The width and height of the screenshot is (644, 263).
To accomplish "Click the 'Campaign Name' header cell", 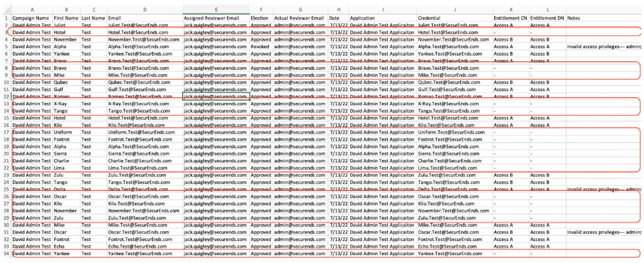I will pos(32,18).
